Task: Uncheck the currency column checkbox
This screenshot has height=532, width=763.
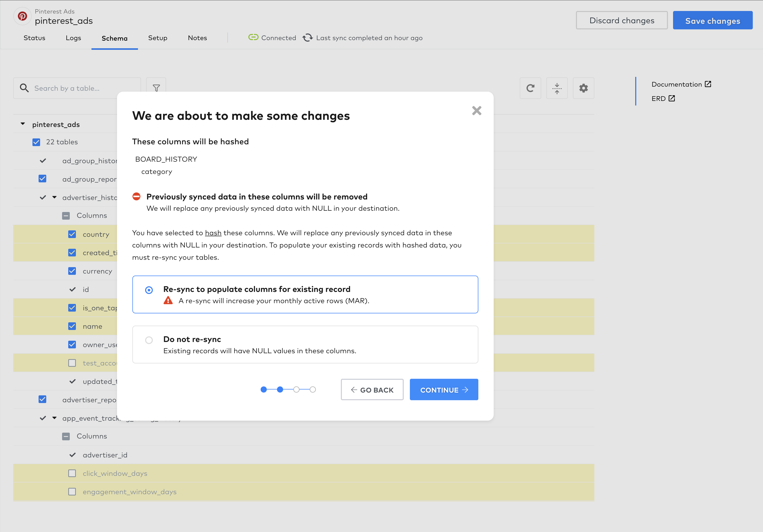Action: 72,271
